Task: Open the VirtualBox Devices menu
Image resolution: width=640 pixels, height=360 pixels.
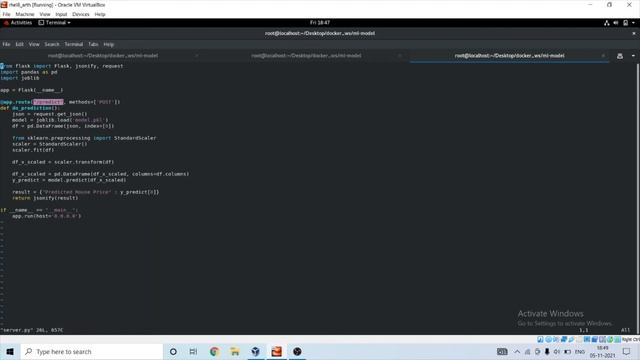Action: click(x=81, y=14)
